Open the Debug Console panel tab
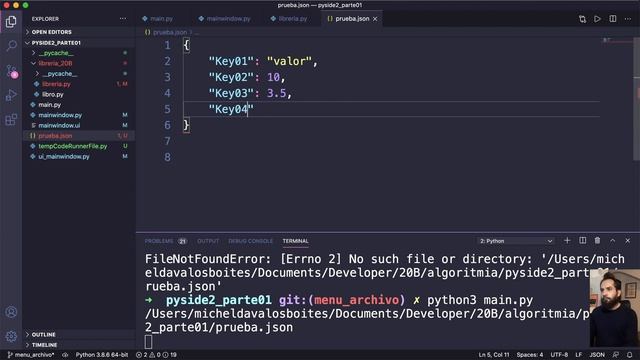The image size is (640, 360). pos(250,241)
